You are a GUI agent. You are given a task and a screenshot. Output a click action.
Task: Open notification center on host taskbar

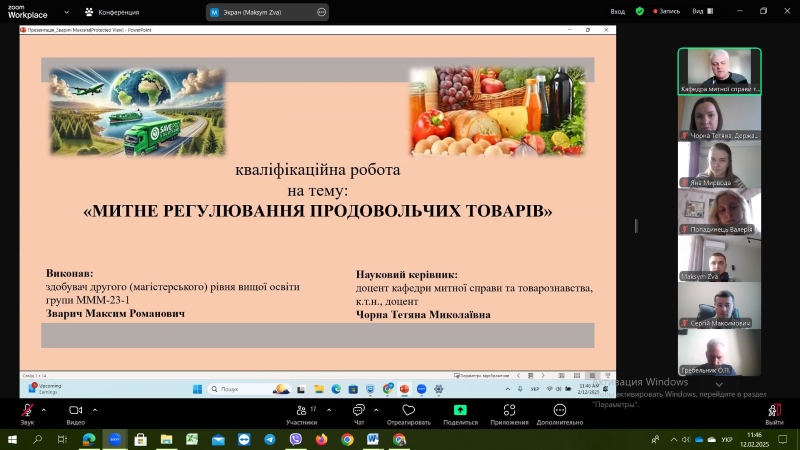click(x=783, y=439)
